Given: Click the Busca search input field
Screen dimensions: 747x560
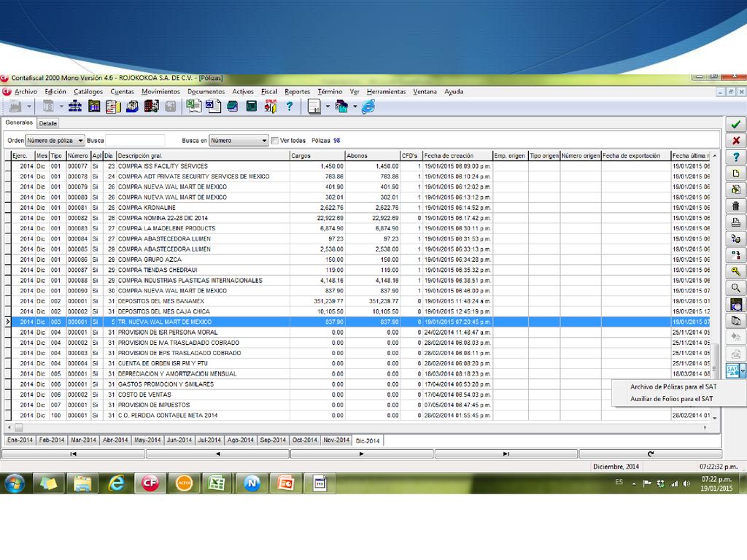Looking at the screenshot, I should pyautogui.click(x=135, y=141).
